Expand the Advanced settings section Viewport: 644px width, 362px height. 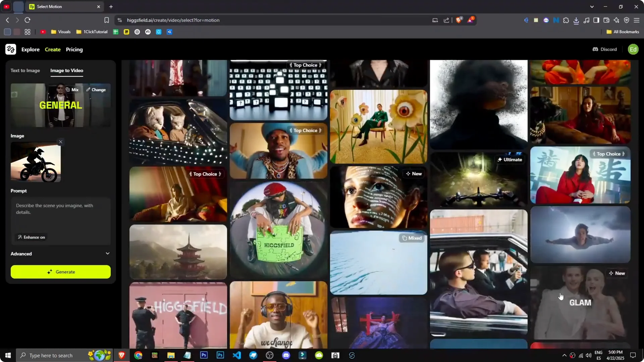tap(60, 254)
